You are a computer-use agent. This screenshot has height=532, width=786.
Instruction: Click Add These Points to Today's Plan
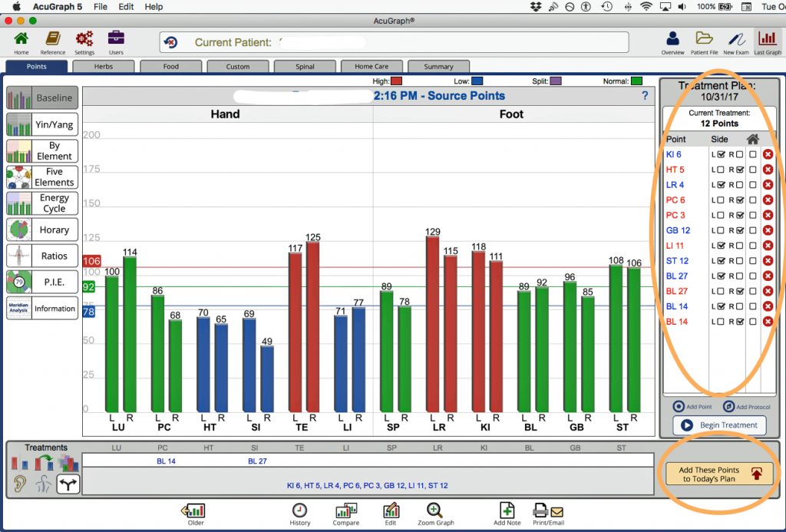coord(719,474)
